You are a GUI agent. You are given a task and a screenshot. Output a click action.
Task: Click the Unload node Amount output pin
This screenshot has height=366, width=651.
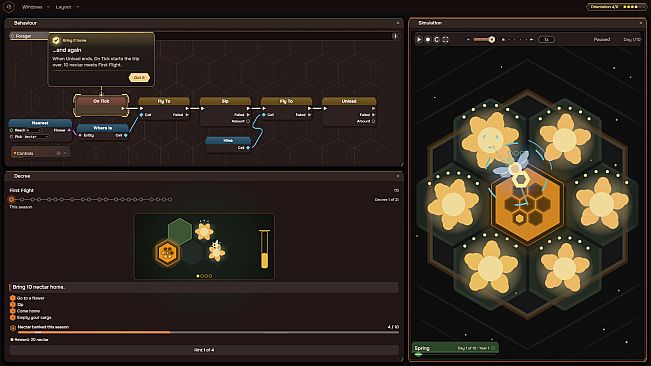[373, 121]
